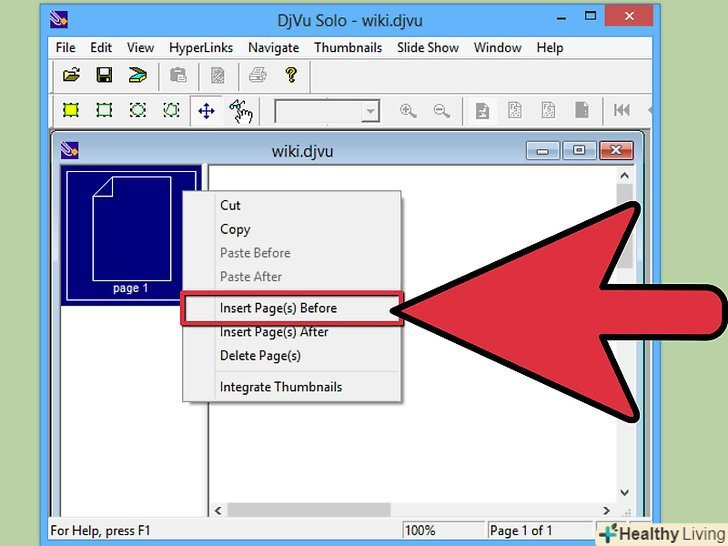Click the third page display mode icon
Screen dimensions: 728x546
coord(548,111)
